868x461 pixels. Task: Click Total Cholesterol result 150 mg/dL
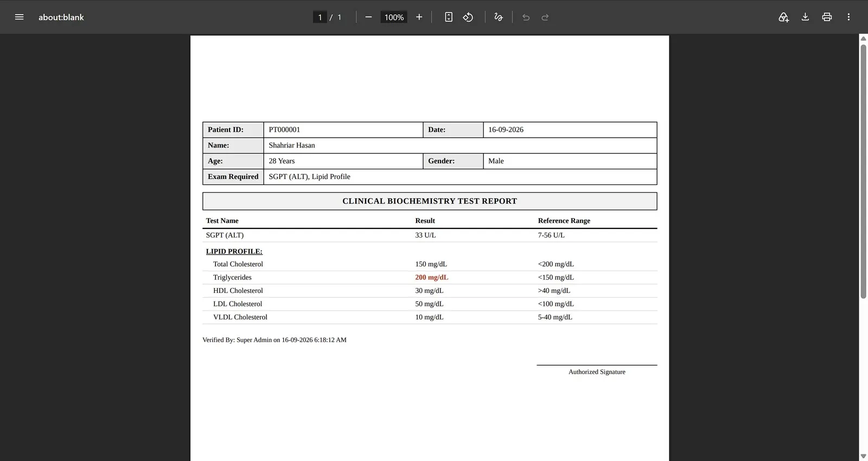431,264
